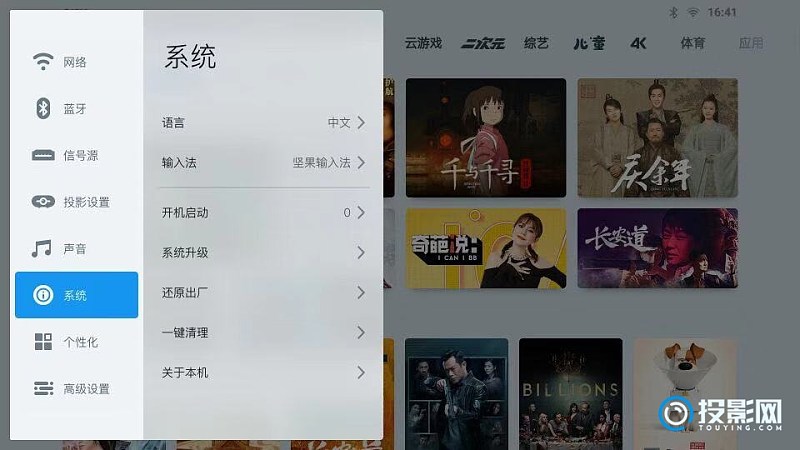Viewport: 800px width, 450px height.
Task: Open the 网络 network settings icon
Action: pos(43,61)
